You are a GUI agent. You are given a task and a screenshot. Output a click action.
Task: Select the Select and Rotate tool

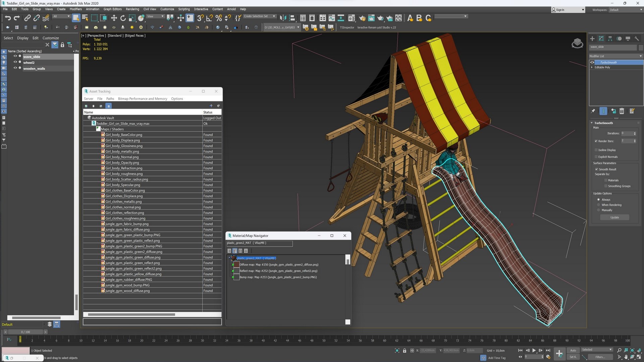123,18
